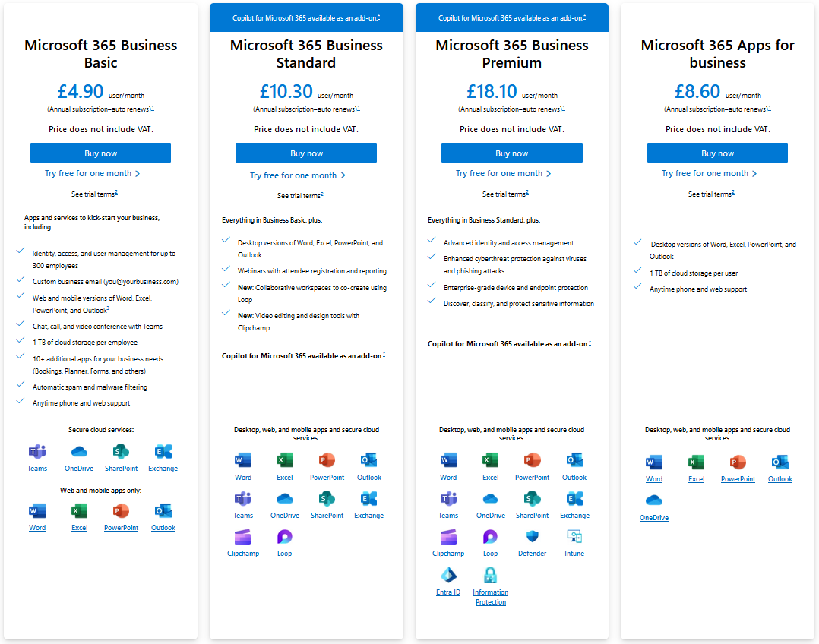The height and width of the screenshot is (644, 819).
Task: Click Excel icon in Apps for business
Action: click(696, 462)
